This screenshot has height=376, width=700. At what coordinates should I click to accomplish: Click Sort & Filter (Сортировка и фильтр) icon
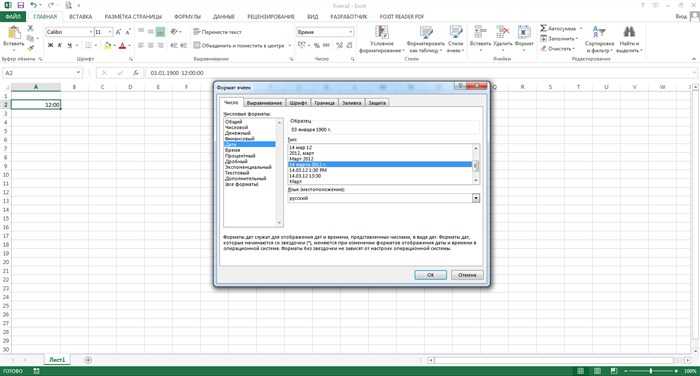(x=599, y=32)
